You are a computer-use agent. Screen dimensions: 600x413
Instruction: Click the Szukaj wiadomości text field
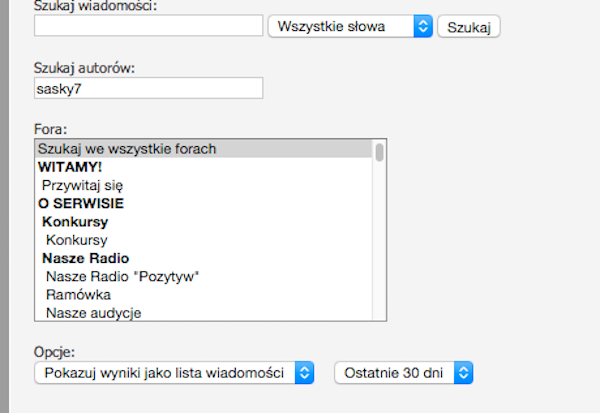coord(148,26)
